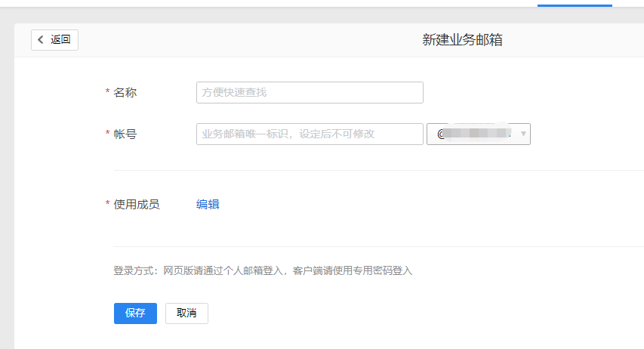This screenshot has height=349, width=644.
Task: Click the back chevron arrow icon
Action: pyautogui.click(x=41, y=40)
